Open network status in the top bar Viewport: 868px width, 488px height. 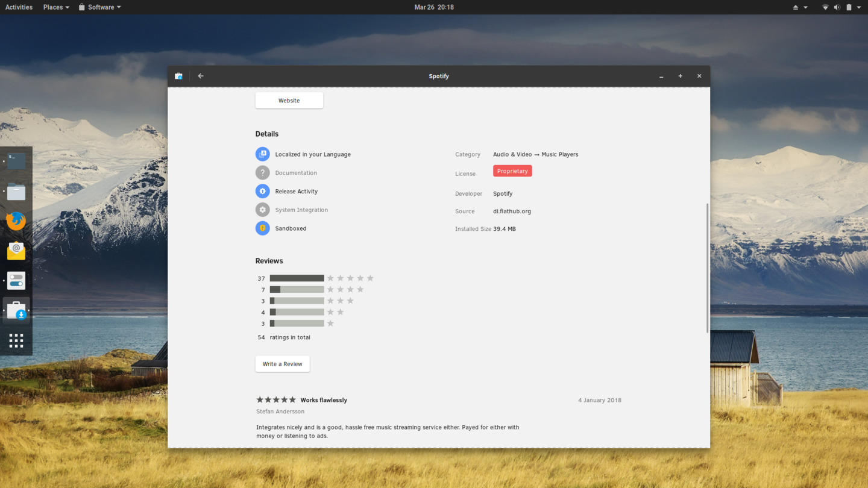(x=825, y=7)
